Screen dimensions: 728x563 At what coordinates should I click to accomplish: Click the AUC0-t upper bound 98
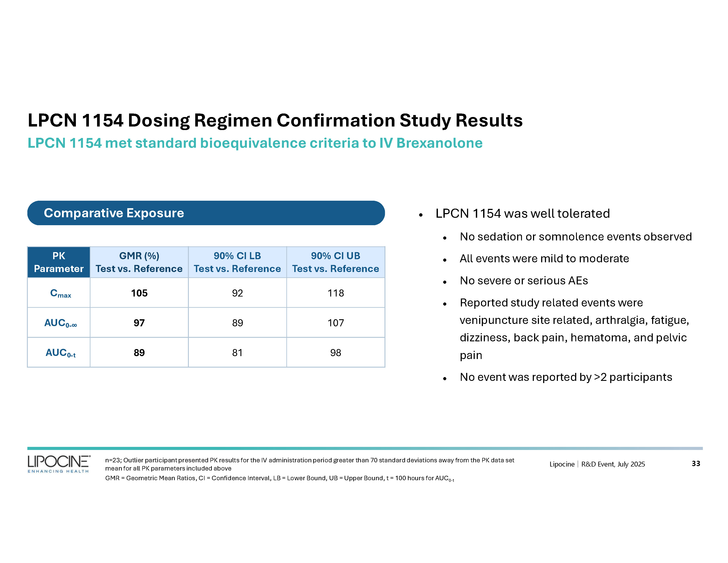pyautogui.click(x=335, y=353)
